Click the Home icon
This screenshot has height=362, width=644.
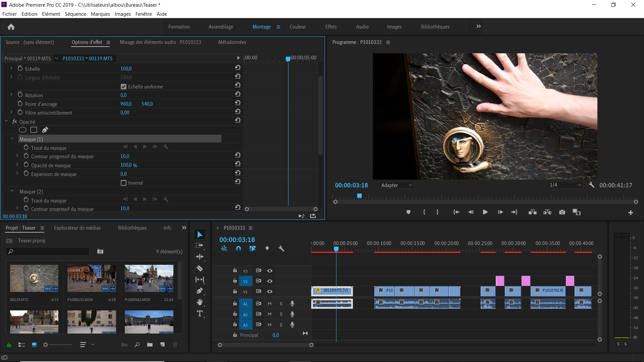11,27
